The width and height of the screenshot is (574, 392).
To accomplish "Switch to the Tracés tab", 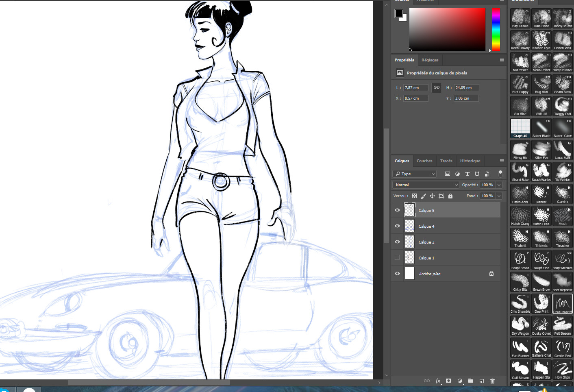I will (446, 161).
